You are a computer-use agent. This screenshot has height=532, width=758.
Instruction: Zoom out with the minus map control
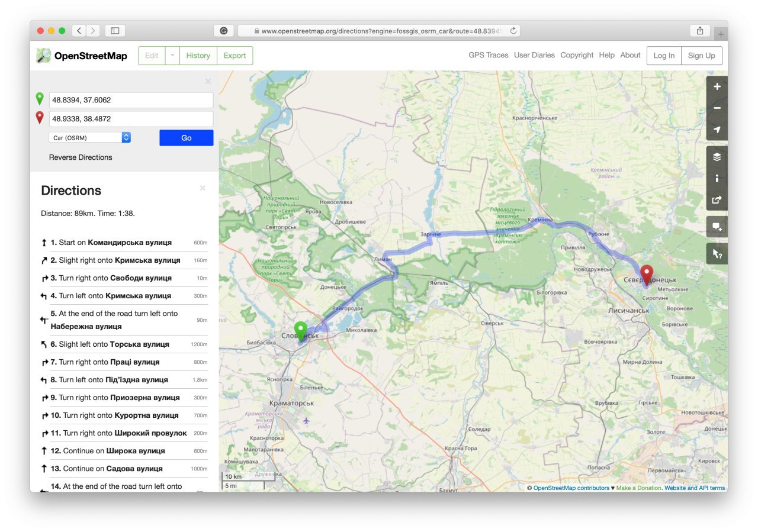pos(717,108)
